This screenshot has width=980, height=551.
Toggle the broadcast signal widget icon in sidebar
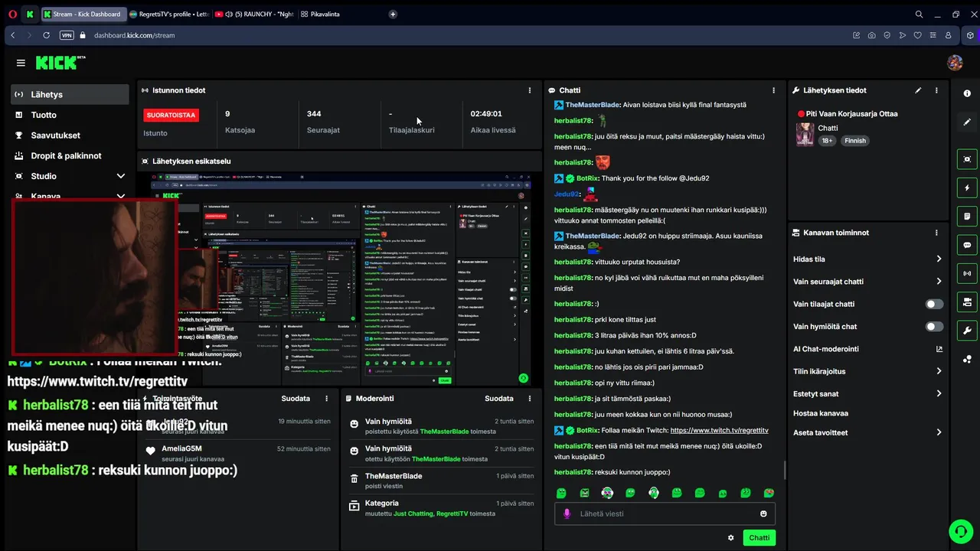[967, 273]
